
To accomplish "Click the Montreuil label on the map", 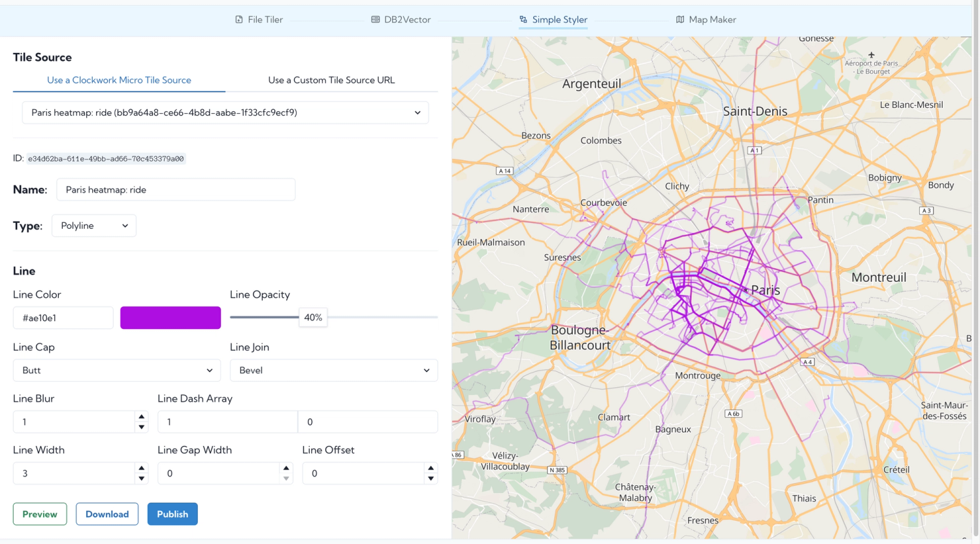I will pos(879,277).
